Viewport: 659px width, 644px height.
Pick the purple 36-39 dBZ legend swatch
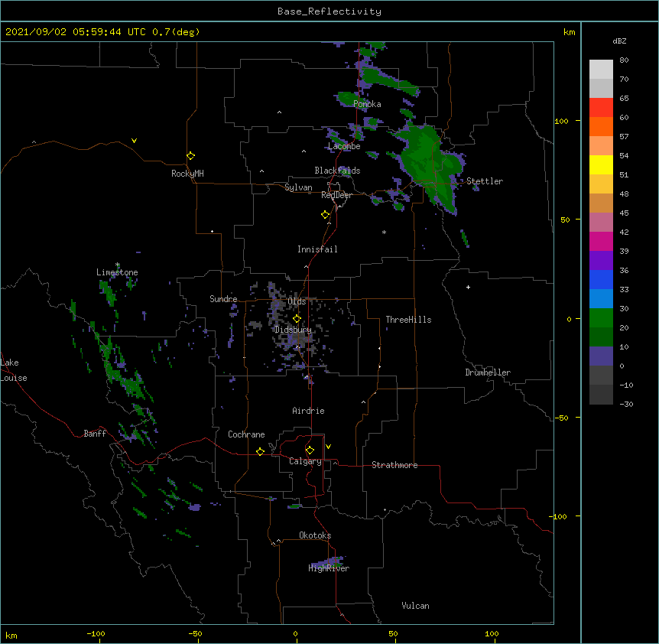pyautogui.click(x=601, y=261)
